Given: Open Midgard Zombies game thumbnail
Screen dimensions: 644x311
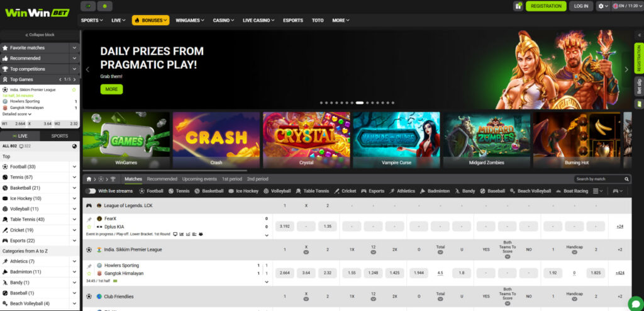Looking at the screenshot, I should coord(486,140).
